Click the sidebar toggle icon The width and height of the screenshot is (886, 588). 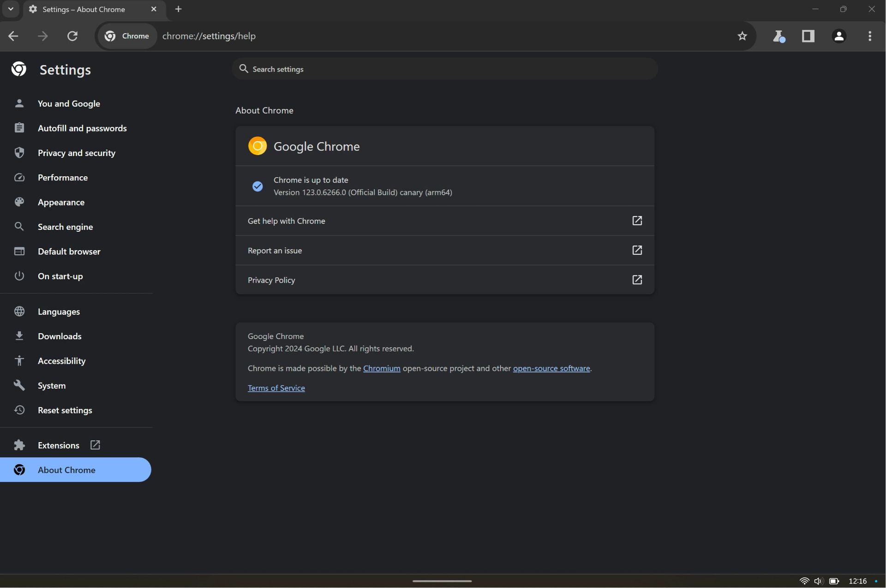pyautogui.click(x=808, y=36)
